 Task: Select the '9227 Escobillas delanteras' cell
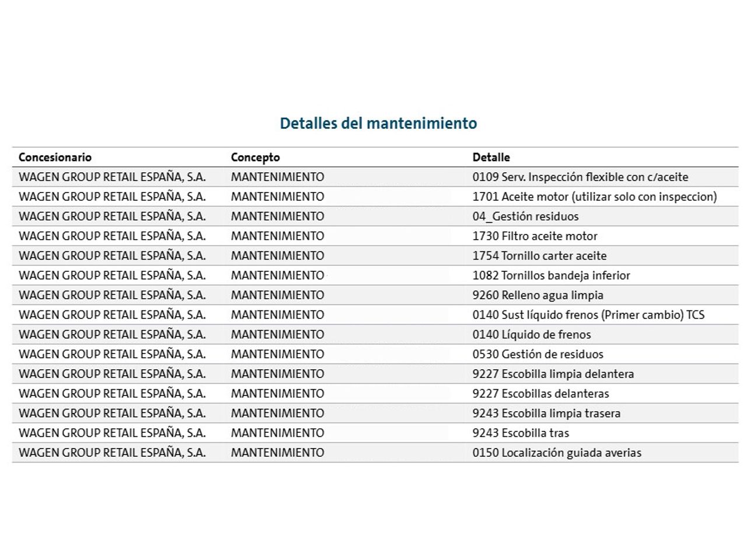[540, 394]
